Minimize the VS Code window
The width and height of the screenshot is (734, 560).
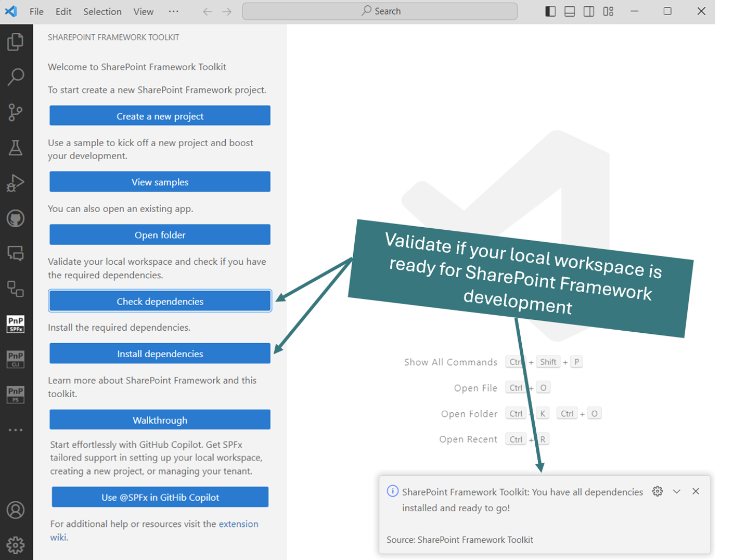point(635,11)
